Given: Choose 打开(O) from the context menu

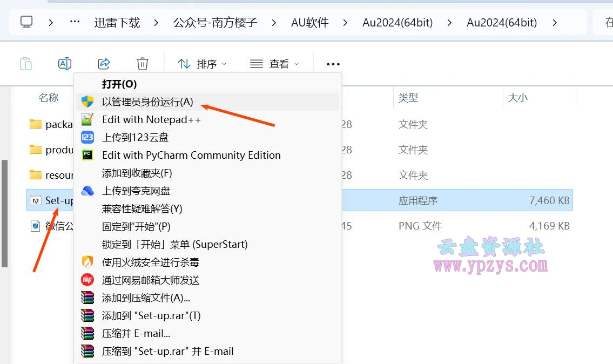Looking at the screenshot, I should 120,84.
